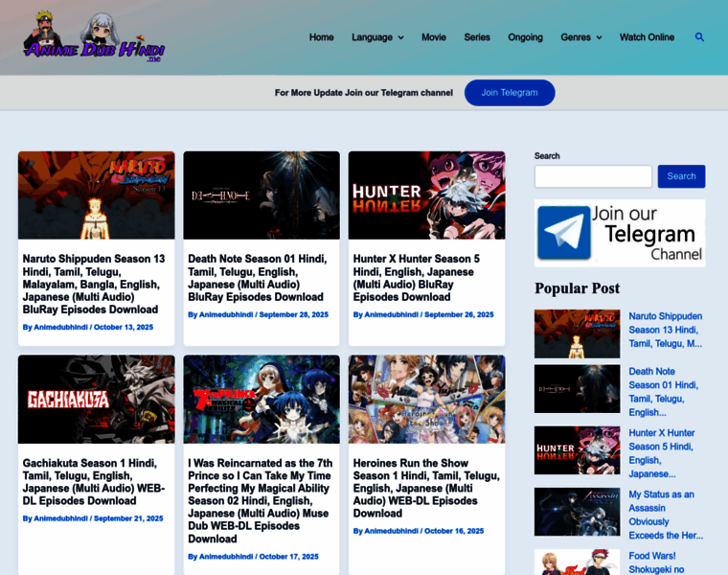Expand the Genres dropdown menu
The height and width of the screenshot is (575, 728).
point(581,37)
